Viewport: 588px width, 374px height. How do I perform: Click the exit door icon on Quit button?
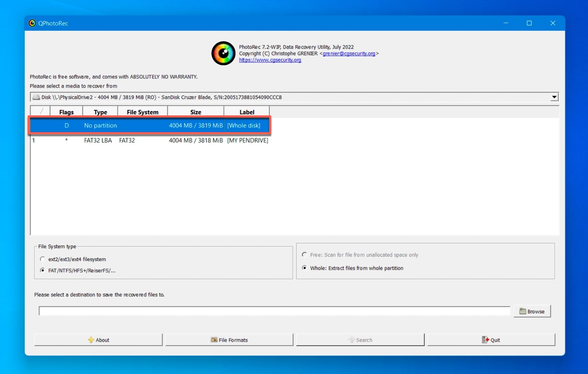click(485, 340)
